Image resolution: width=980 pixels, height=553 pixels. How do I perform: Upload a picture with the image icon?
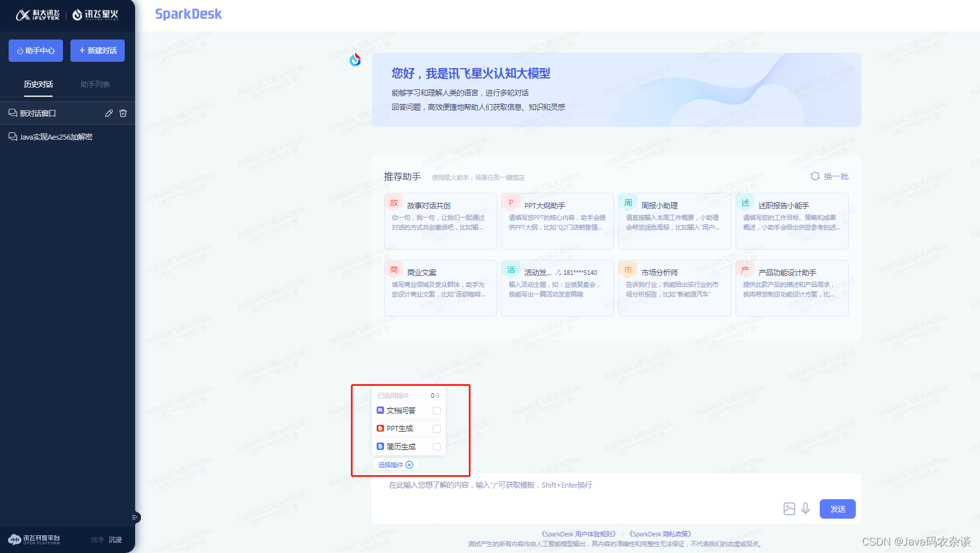789,509
